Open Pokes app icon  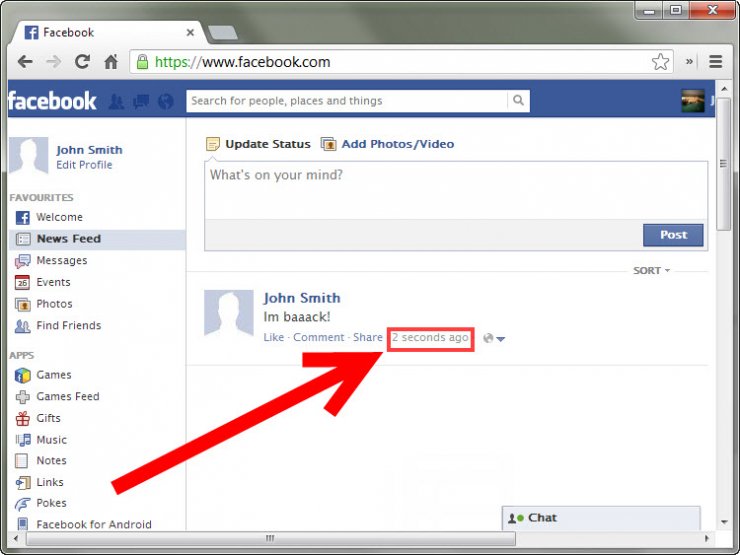click(x=22, y=504)
